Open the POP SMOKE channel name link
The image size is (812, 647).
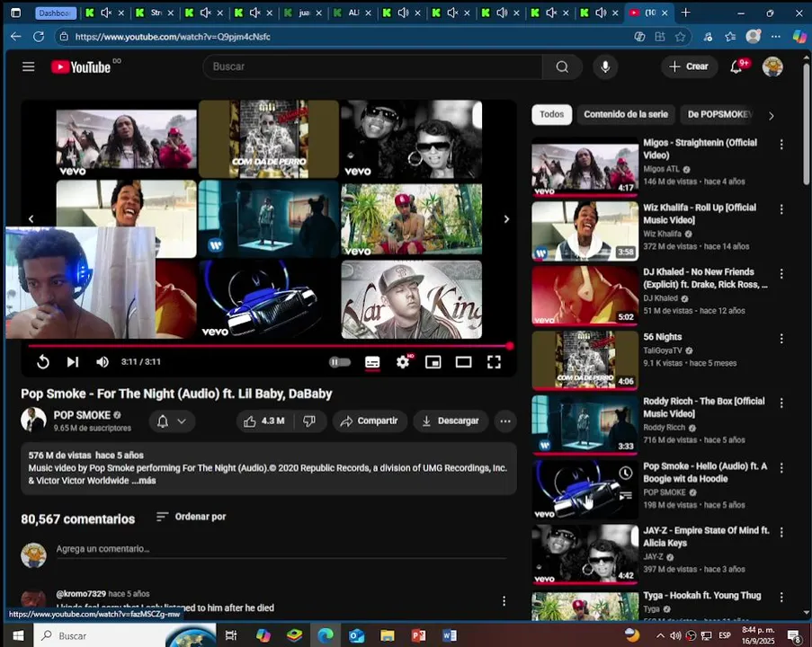pos(82,415)
